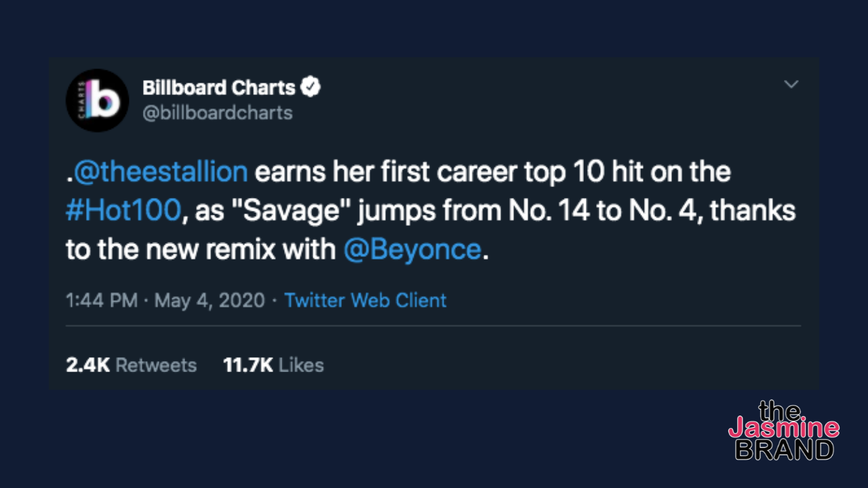Image resolution: width=868 pixels, height=488 pixels.
Task: View the 2.4K retweets count
Action: click(x=88, y=365)
